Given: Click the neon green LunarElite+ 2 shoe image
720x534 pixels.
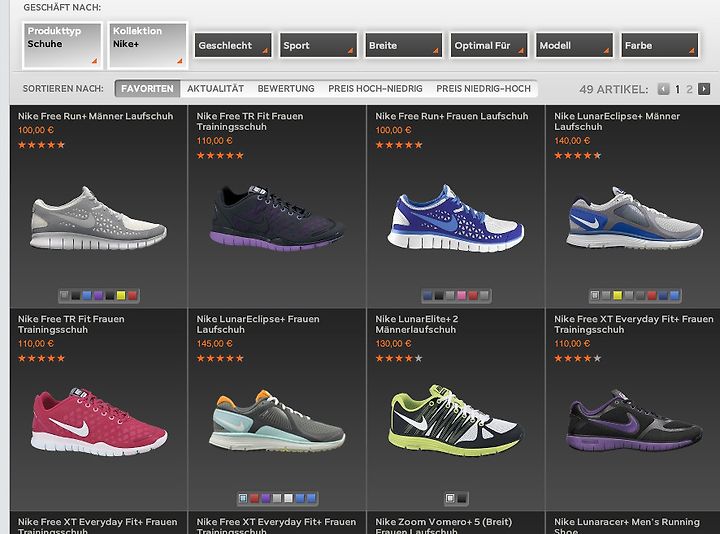Looking at the screenshot, I should pos(456,421).
